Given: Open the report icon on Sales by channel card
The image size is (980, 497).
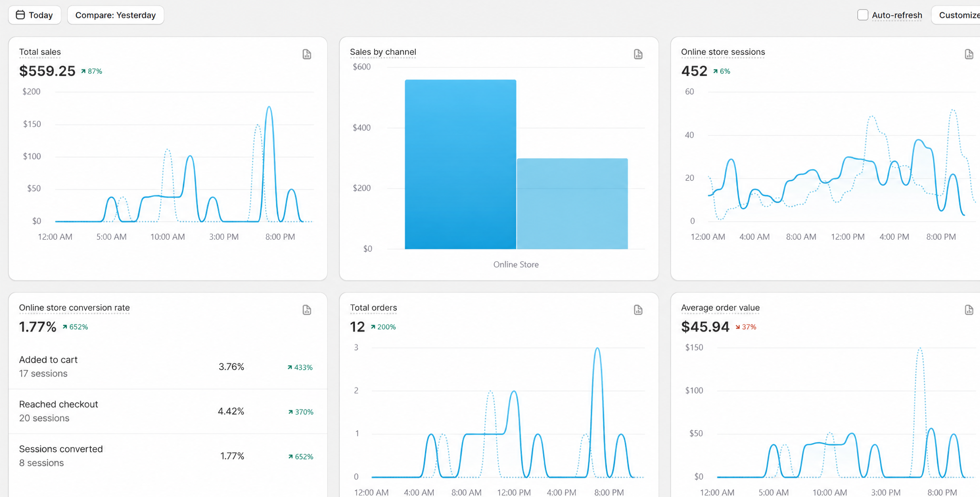Looking at the screenshot, I should [x=638, y=54].
